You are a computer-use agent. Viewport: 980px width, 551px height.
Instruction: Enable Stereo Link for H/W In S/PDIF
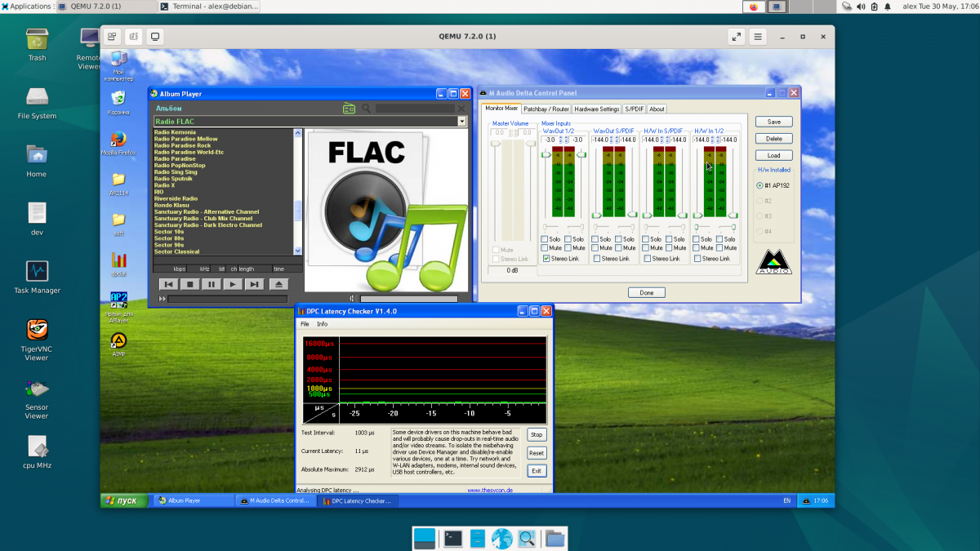648,259
